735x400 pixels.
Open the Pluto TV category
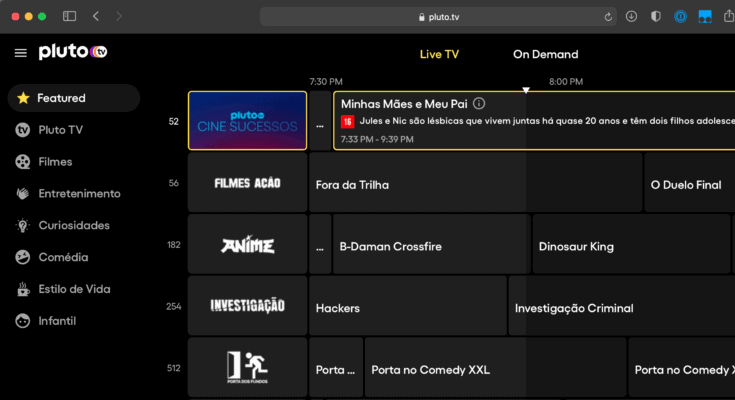point(50,130)
